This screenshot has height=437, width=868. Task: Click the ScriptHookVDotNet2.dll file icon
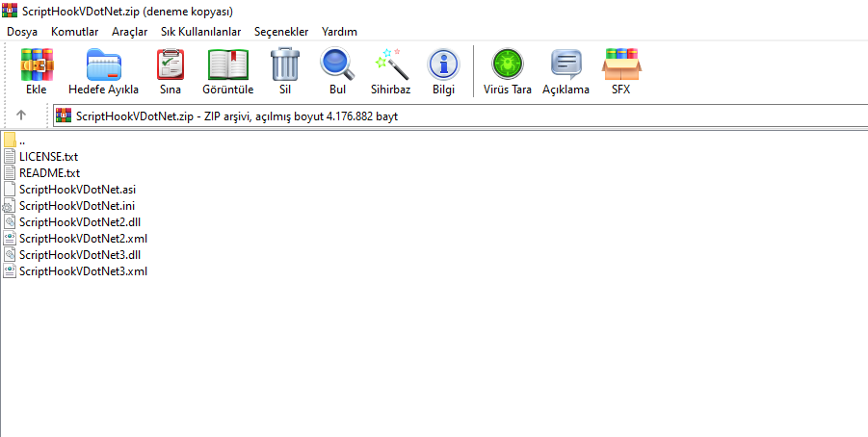coord(10,222)
